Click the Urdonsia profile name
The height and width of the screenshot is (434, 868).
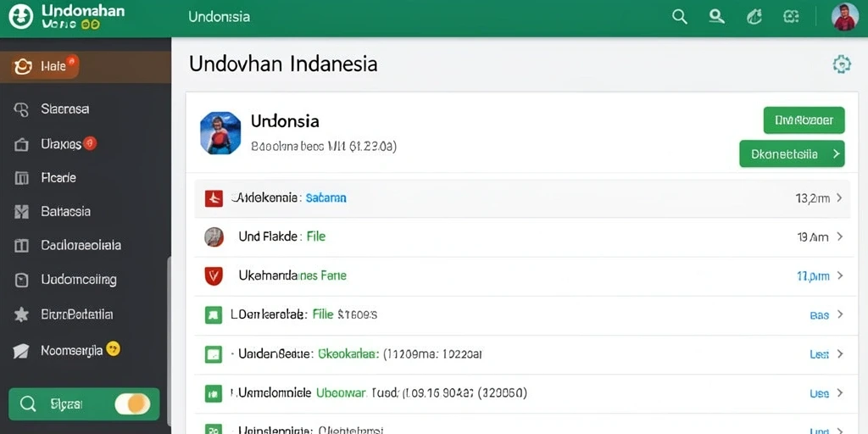285,120
